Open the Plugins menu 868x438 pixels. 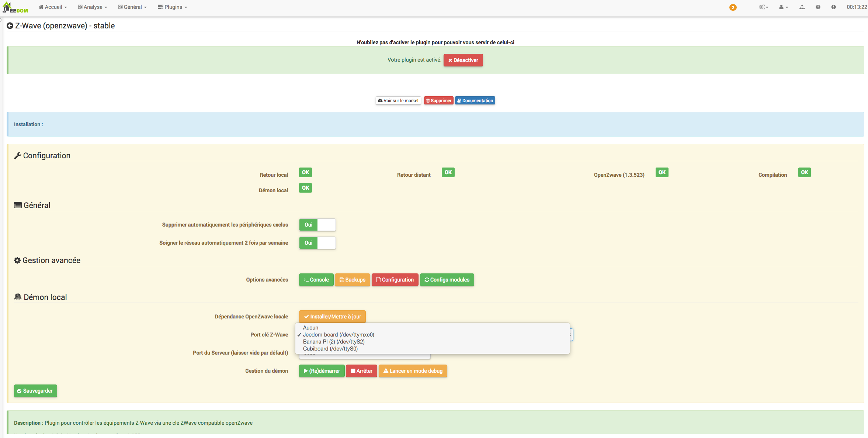pos(173,7)
